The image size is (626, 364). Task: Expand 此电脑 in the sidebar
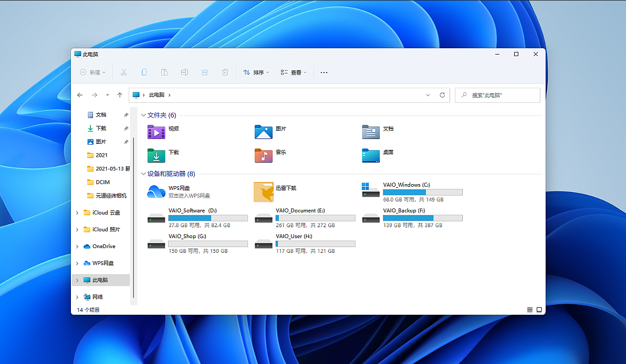pyautogui.click(x=77, y=280)
